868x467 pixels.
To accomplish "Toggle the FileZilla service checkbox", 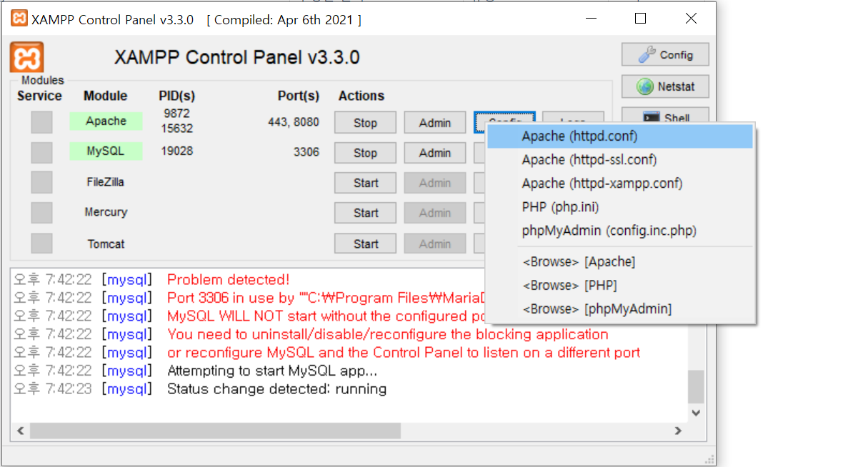I will (x=41, y=182).
